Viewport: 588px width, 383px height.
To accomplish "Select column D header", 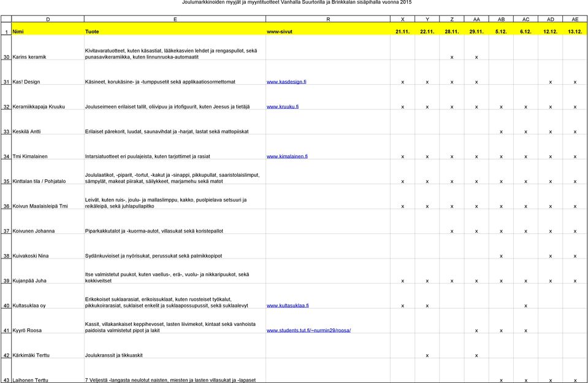I will [x=48, y=19].
